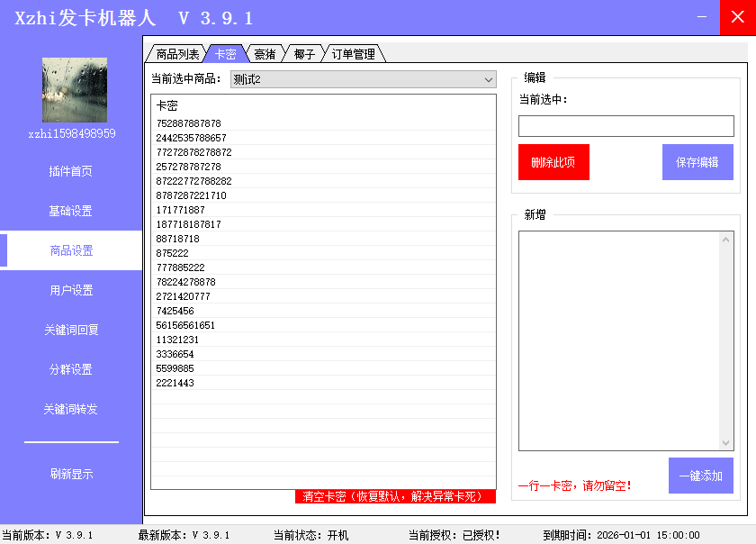
Task: Open the 插件首页 sidebar page
Action: point(71,171)
